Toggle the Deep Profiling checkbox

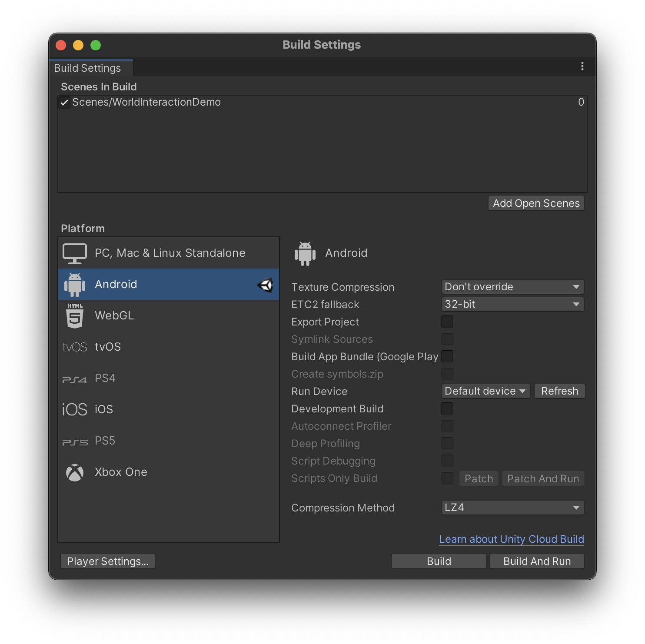(x=447, y=443)
